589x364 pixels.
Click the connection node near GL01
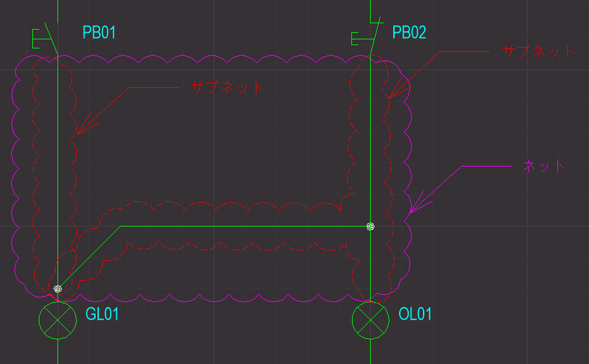(57, 289)
